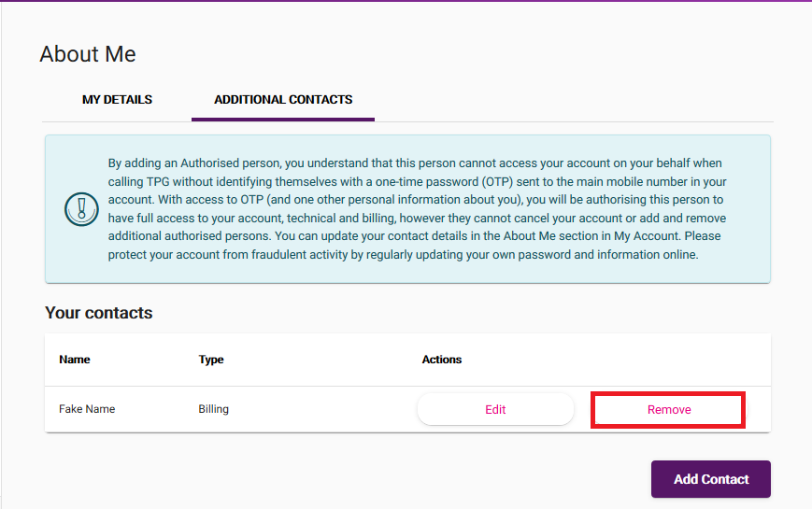Switch to the MY DETAILS tab
This screenshot has width=812, height=509.
click(x=117, y=100)
